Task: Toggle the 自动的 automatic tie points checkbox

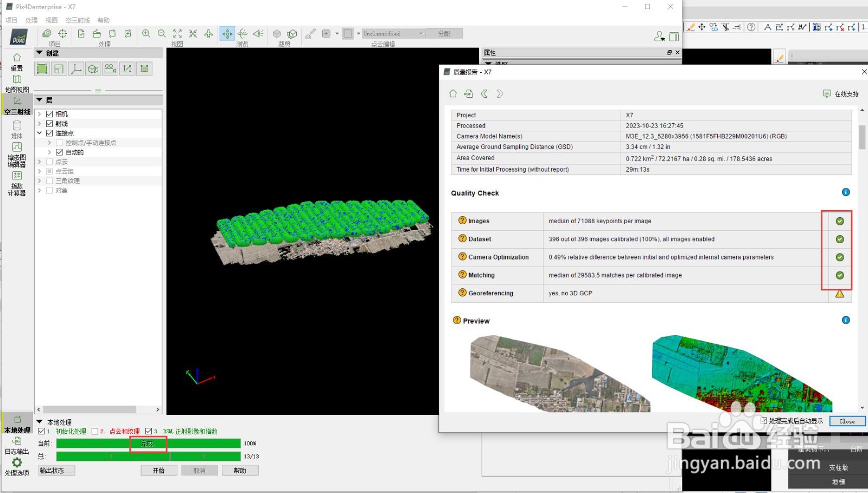Action: pyautogui.click(x=59, y=152)
